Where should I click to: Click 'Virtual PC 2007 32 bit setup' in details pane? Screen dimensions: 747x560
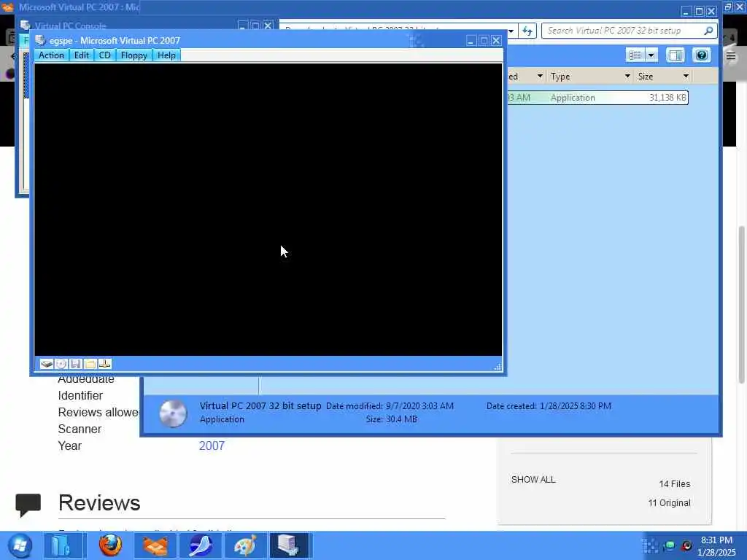click(x=260, y=405)
